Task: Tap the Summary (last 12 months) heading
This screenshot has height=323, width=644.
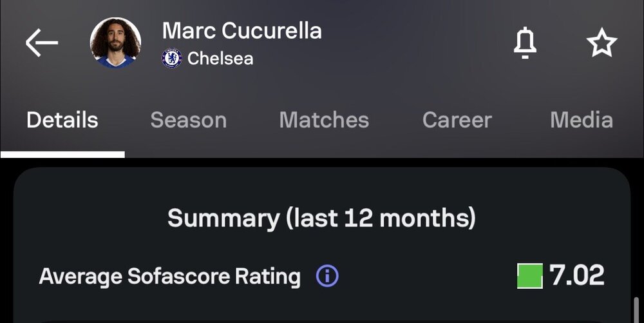Action: point(321,218)
